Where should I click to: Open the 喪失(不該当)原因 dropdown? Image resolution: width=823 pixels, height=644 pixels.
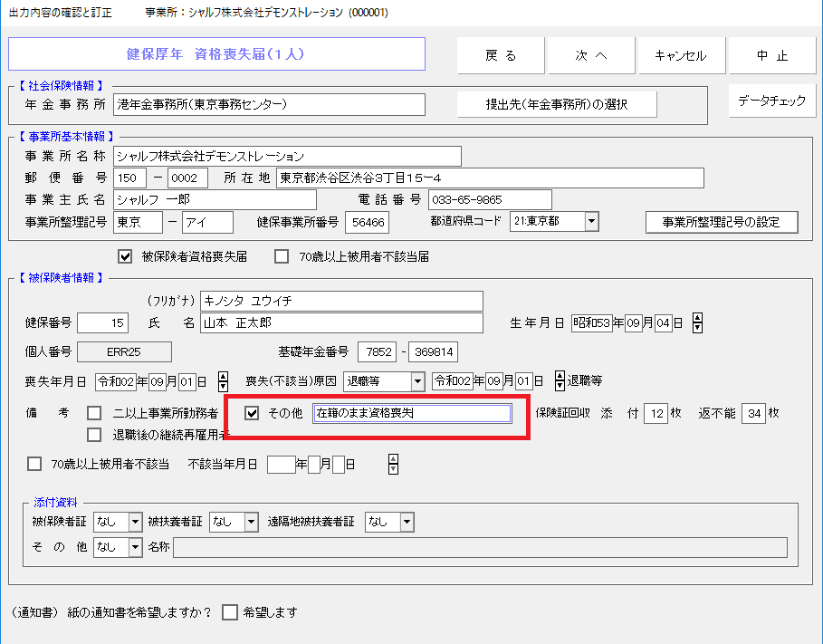pos(417,381)
